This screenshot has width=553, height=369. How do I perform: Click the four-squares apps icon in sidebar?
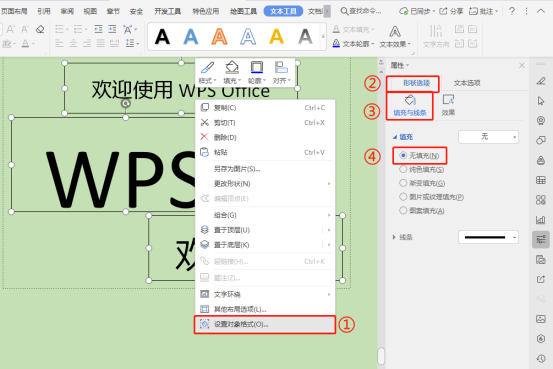[541, 200]
